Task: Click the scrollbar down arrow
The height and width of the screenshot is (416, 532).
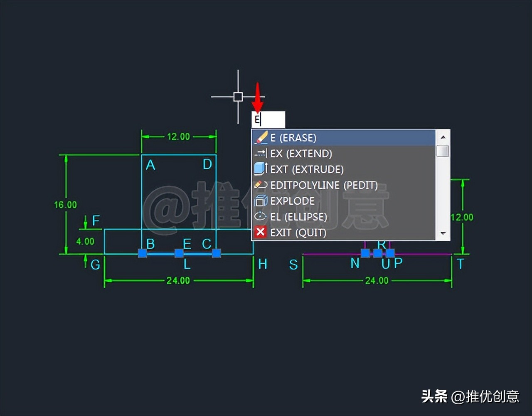Action: pyautogui.click(x=442, y=234)
